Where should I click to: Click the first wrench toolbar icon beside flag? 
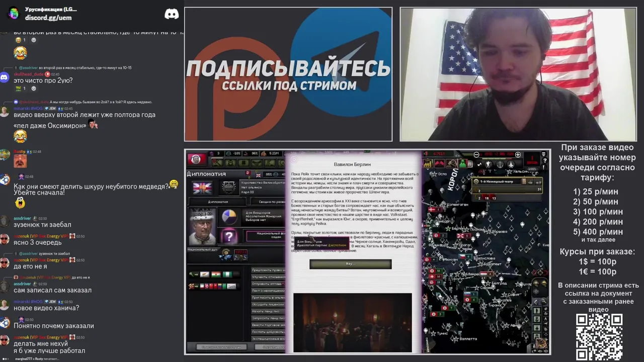click(217, 163)
